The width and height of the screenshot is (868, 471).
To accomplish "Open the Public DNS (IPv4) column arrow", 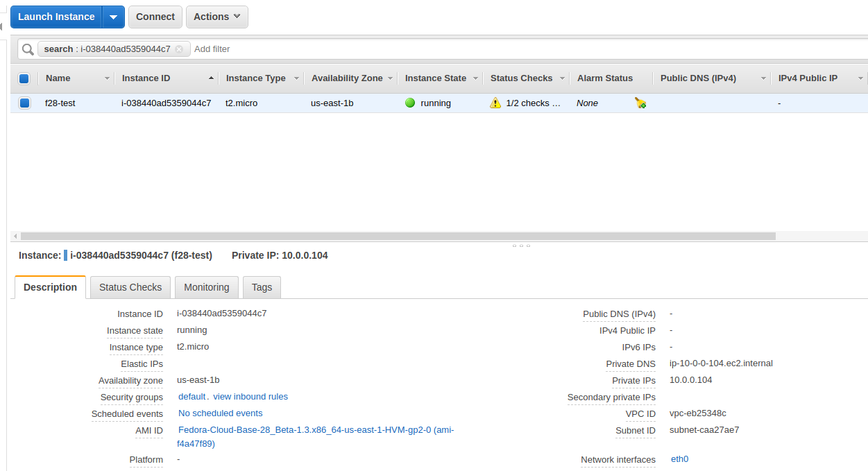I will pyautogui.click(x=763, y=78).
